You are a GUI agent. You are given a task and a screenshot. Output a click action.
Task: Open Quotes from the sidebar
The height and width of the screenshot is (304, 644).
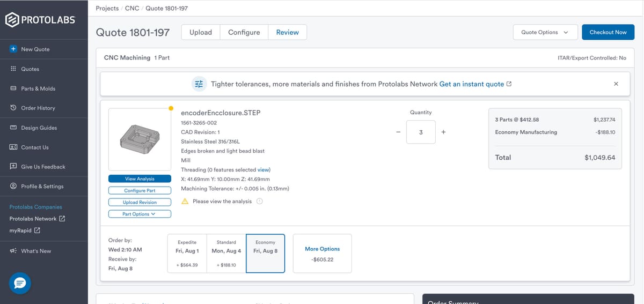tap(30, 69)
